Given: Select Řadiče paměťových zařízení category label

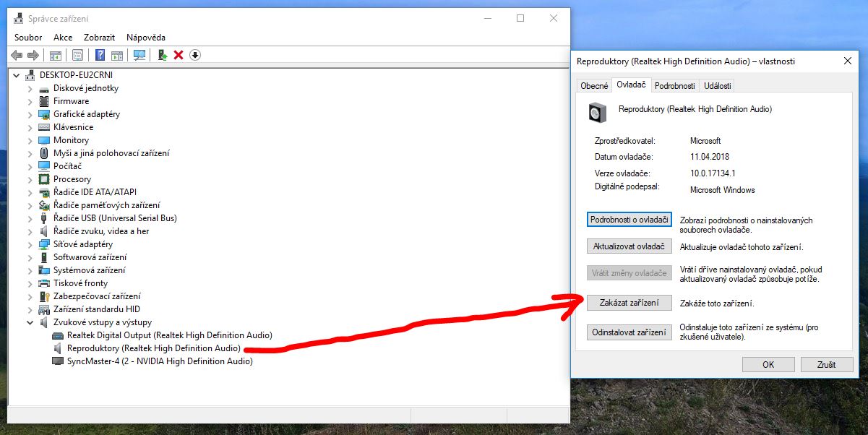Looking at the screenshot, I should click(107, 205).
